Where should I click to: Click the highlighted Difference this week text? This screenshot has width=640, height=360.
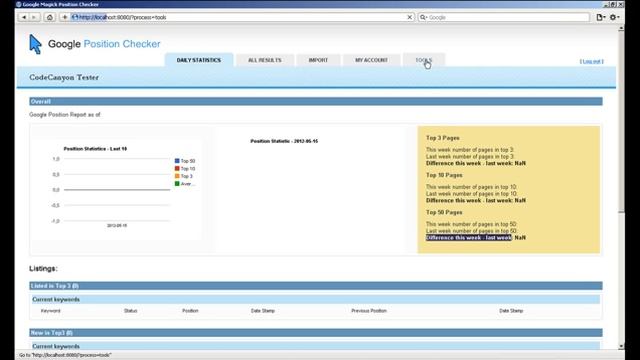469,238
